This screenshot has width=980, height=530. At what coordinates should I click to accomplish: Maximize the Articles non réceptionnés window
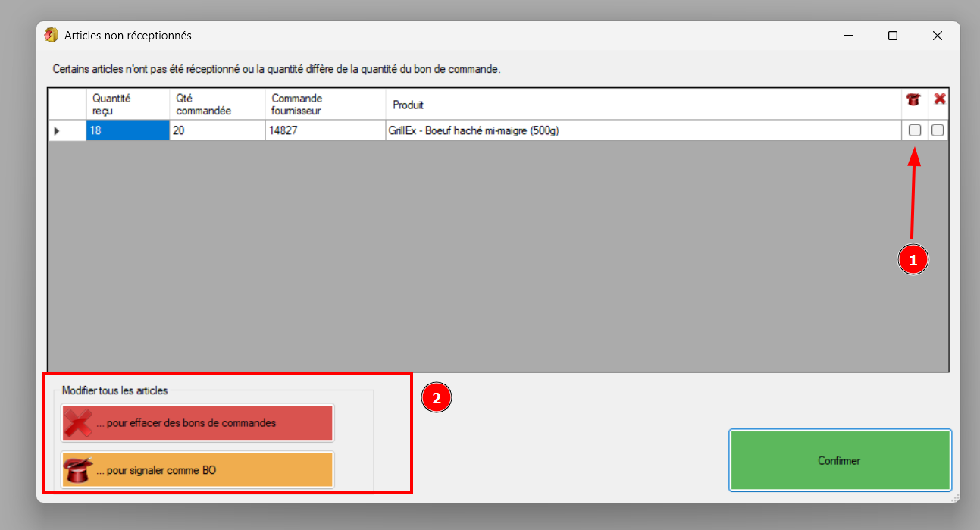click(893, 36)
